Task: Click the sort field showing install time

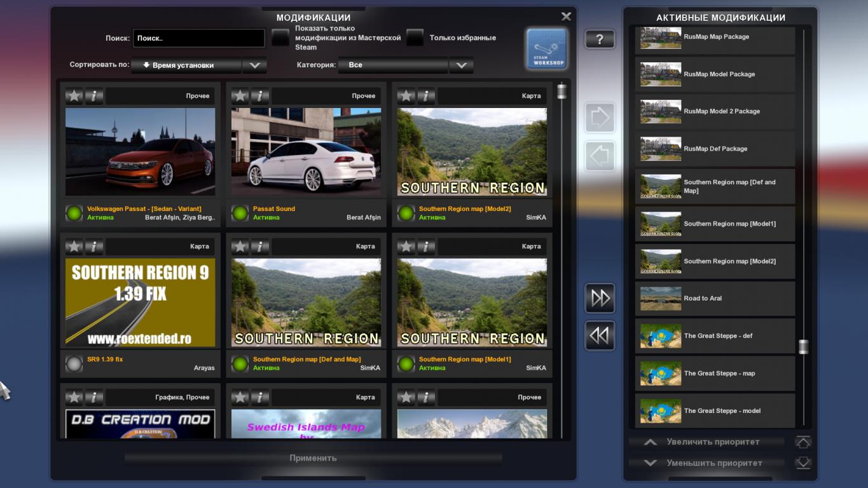Action: tap(186, 65)
